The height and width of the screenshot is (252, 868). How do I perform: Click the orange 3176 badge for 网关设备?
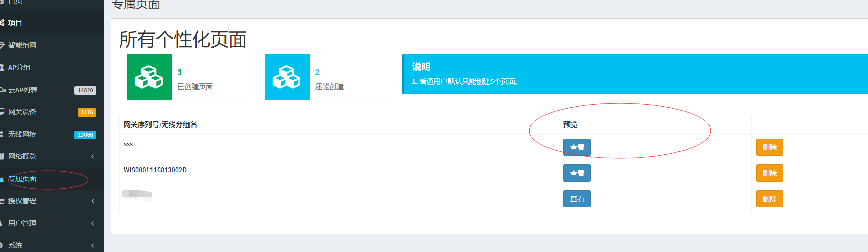(x=87, y=112)
